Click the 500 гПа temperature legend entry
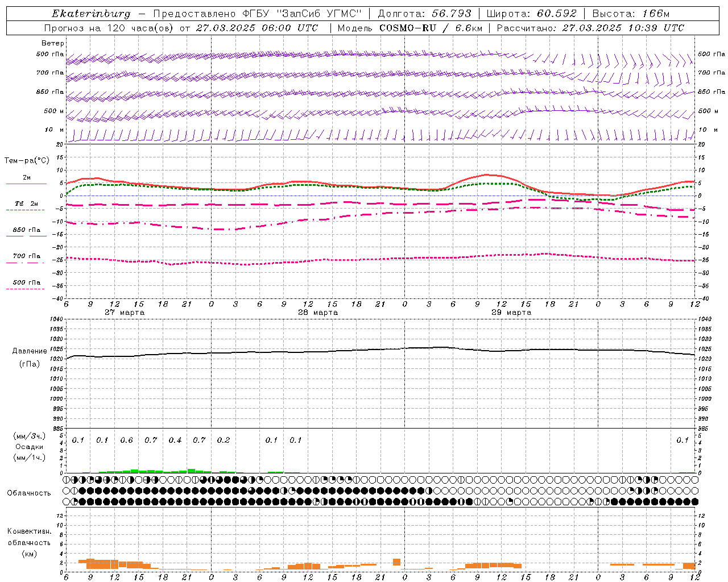Screen dimensions: 728x582 click(27, 282)
